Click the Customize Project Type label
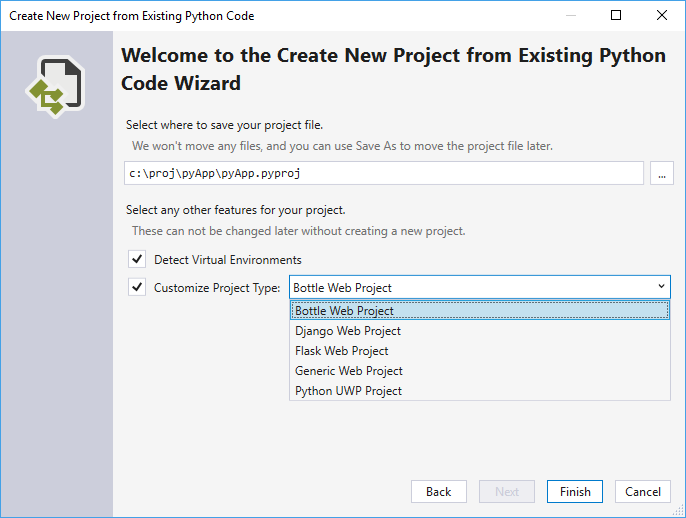This screenshot has width=686, height=518. 217,288
